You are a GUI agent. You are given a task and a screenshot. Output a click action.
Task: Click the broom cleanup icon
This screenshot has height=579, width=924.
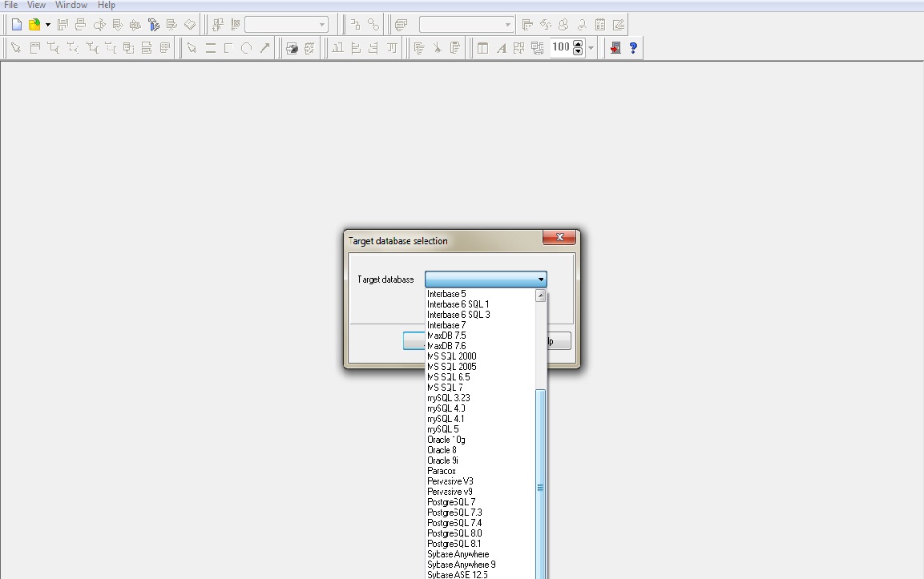(x=438, y=48)
